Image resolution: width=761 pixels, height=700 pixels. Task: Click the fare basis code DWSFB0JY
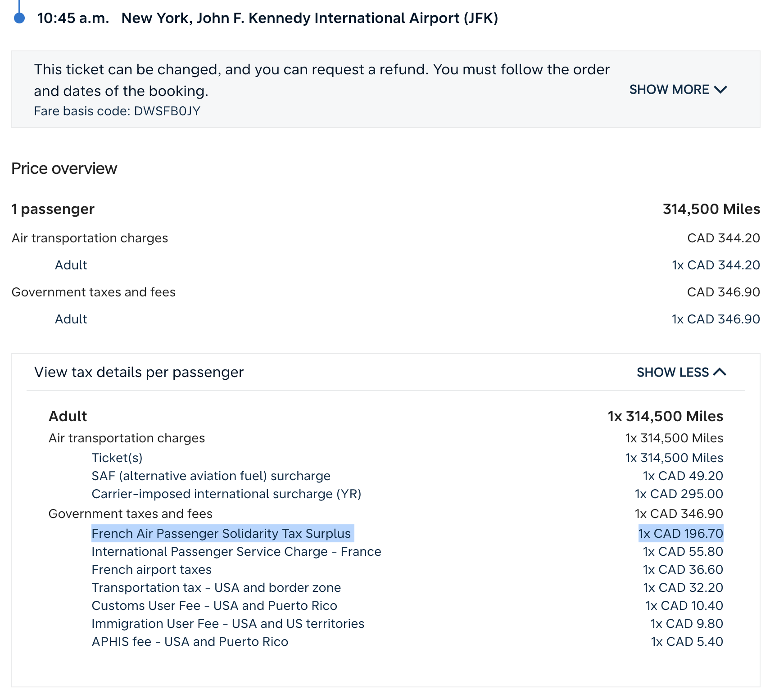(117, 111)
